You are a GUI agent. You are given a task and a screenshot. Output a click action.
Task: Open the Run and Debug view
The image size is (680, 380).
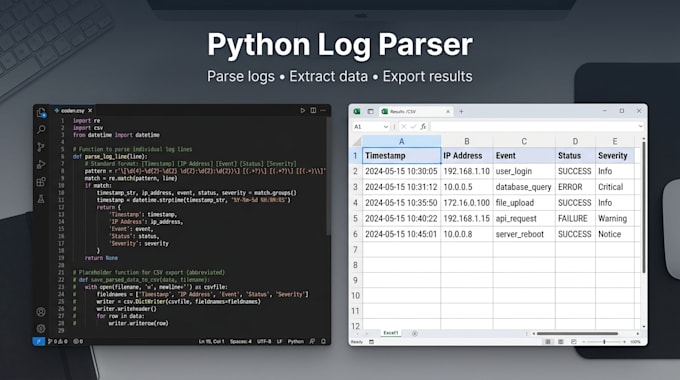pos(41,164)
